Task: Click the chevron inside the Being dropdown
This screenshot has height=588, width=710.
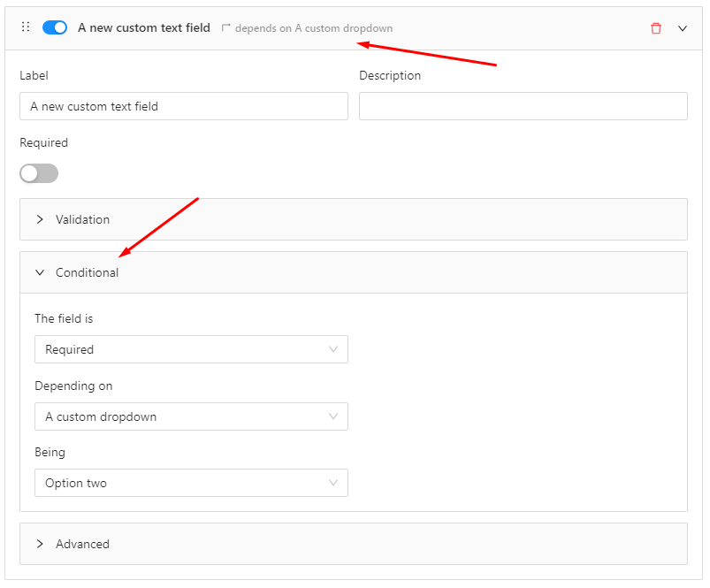Action: [334, 483]
